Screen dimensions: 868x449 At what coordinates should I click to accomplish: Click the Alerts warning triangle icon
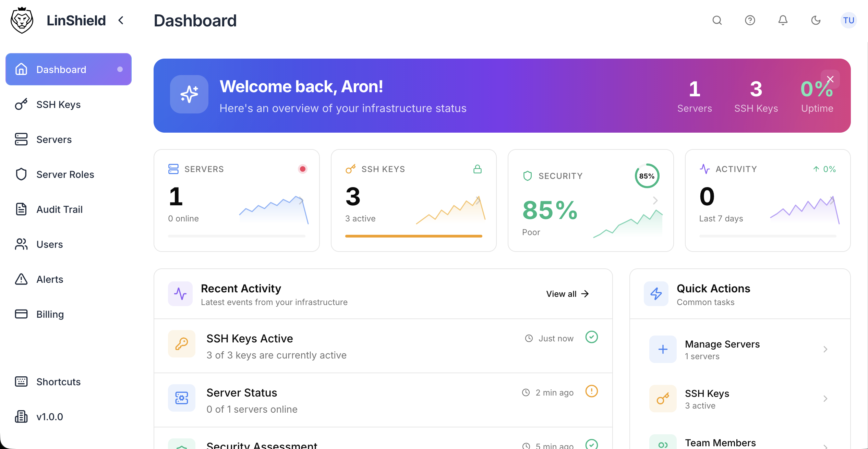[x=21, y=279]
